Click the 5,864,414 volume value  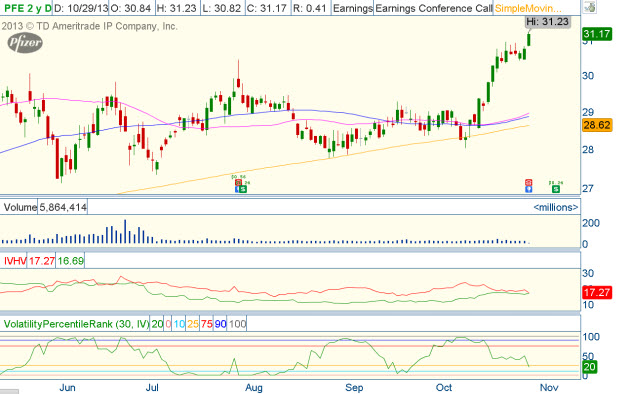(63, 207)
